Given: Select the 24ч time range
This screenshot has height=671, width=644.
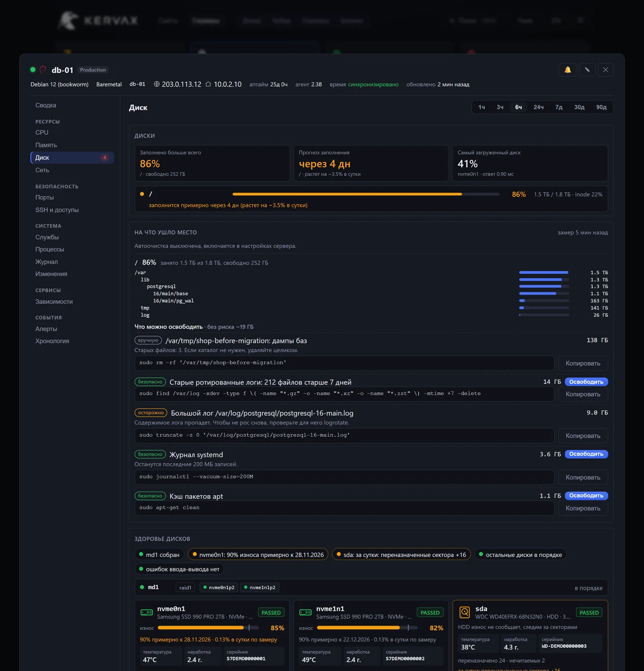Looking at the screenshot, I should pos(538,107).
